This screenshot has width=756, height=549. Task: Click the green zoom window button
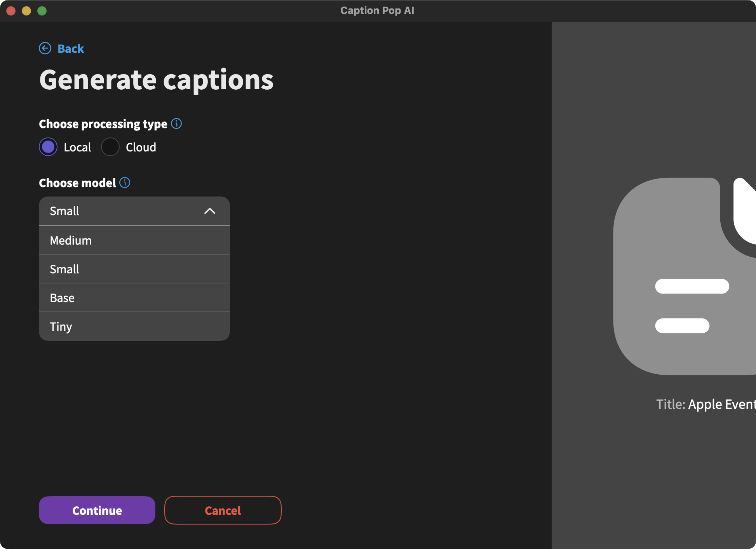click(x=42, y=11)
